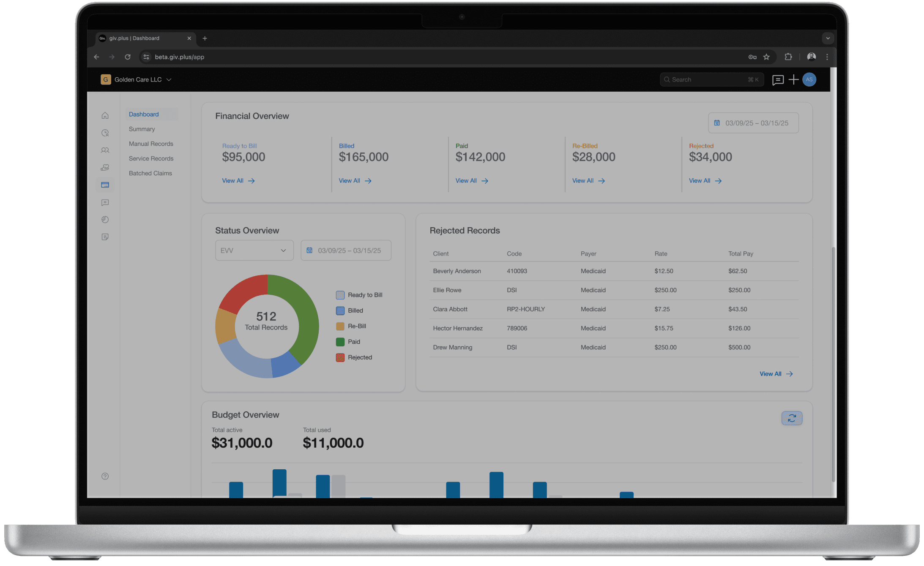Click the help question mark icon

pos(105,476)
